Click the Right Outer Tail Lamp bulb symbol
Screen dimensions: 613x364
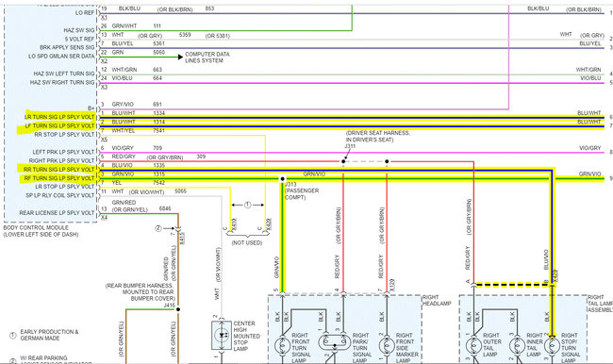click(473, 345)
